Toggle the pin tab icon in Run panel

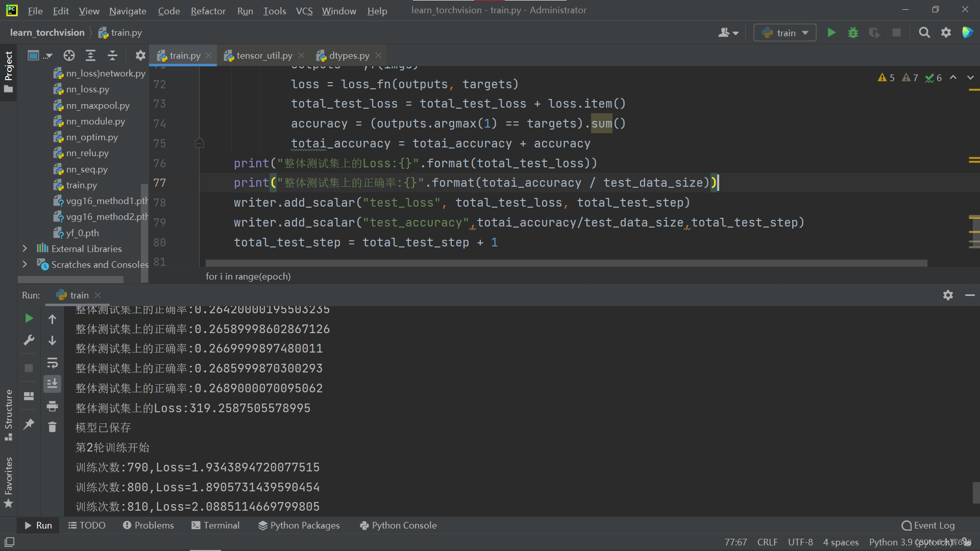[29, 424]
